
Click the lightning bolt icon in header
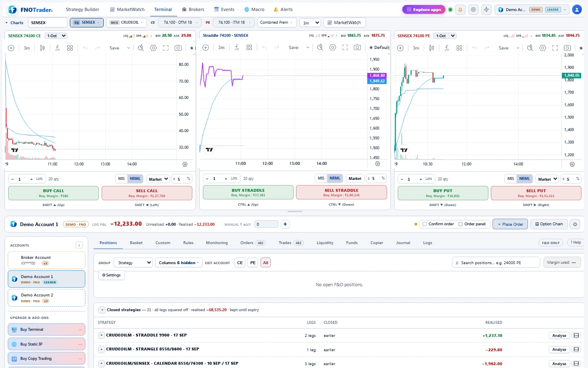[x=486, y=10]
